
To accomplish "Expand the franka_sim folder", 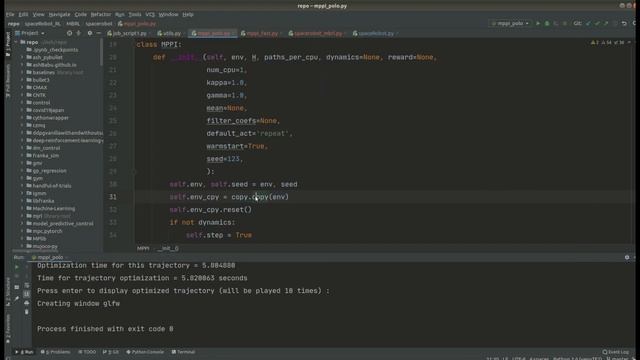I will click(22, 156).
